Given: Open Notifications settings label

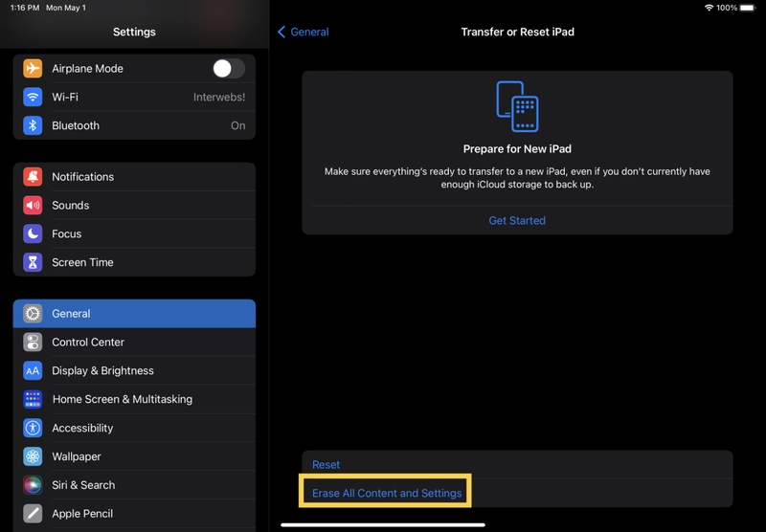Looking at the screenshot, I should [x=83, y=177].
